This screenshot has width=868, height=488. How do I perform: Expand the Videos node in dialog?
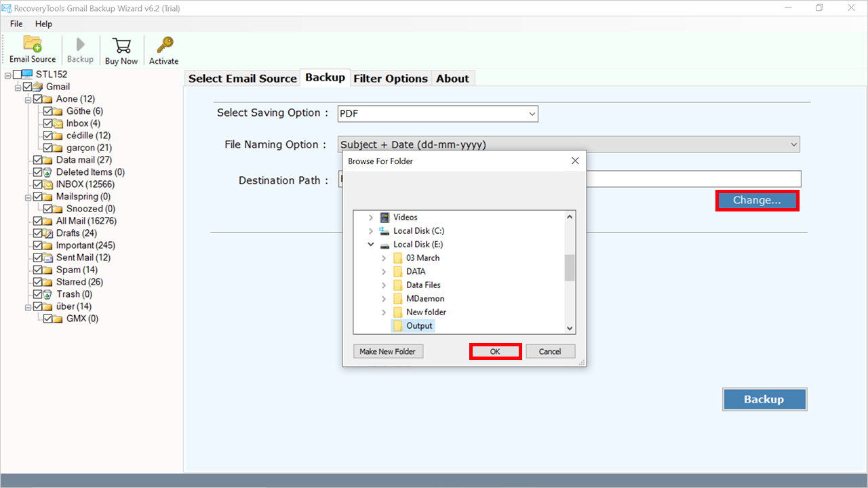click(x=370, y=218)
